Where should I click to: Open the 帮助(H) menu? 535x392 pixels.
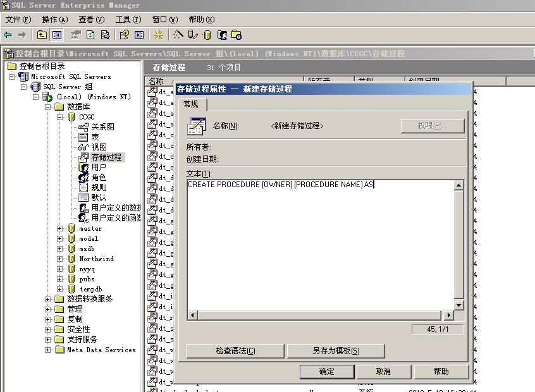(202, 20)
